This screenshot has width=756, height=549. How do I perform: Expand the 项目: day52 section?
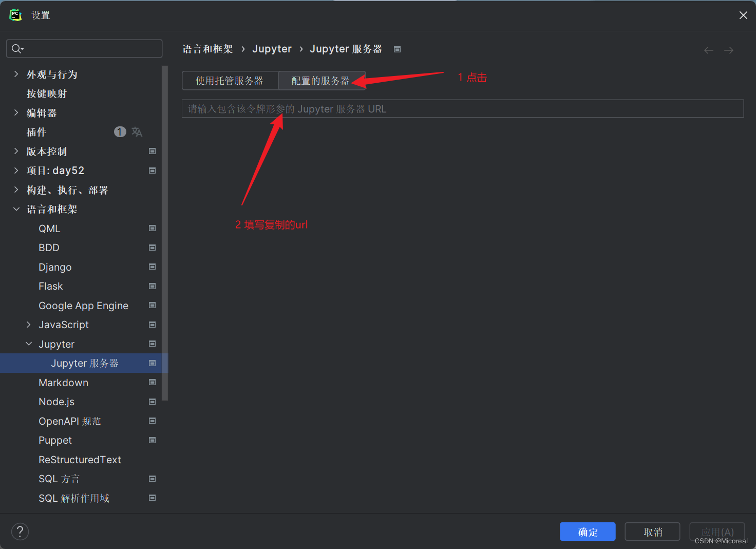point(16,171)
